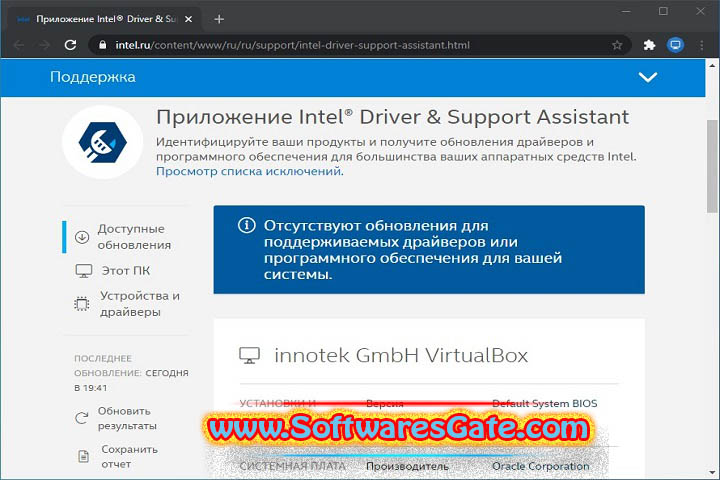Click the page scrollbar thumb
Image resolution: width=720 pixels, height=480 pixels.
coord(713,165)
